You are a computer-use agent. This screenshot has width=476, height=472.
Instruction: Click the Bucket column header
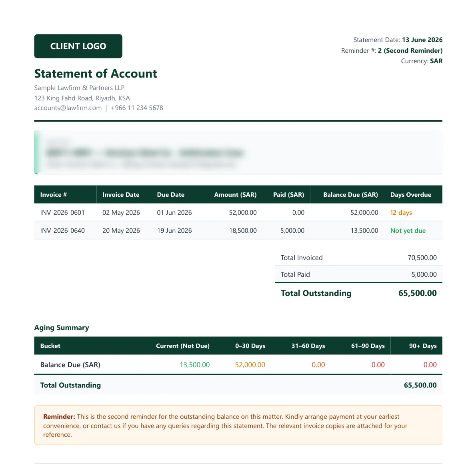(50, 346)
